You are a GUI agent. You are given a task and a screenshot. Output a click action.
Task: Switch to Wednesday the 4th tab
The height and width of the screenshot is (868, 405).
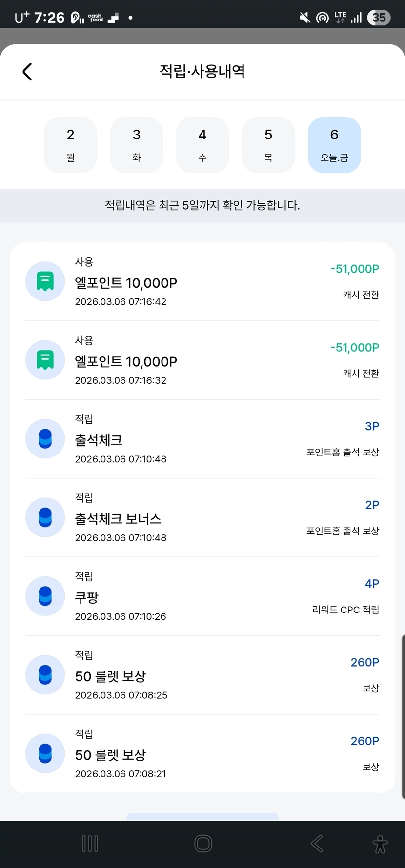tap(202, 145)
